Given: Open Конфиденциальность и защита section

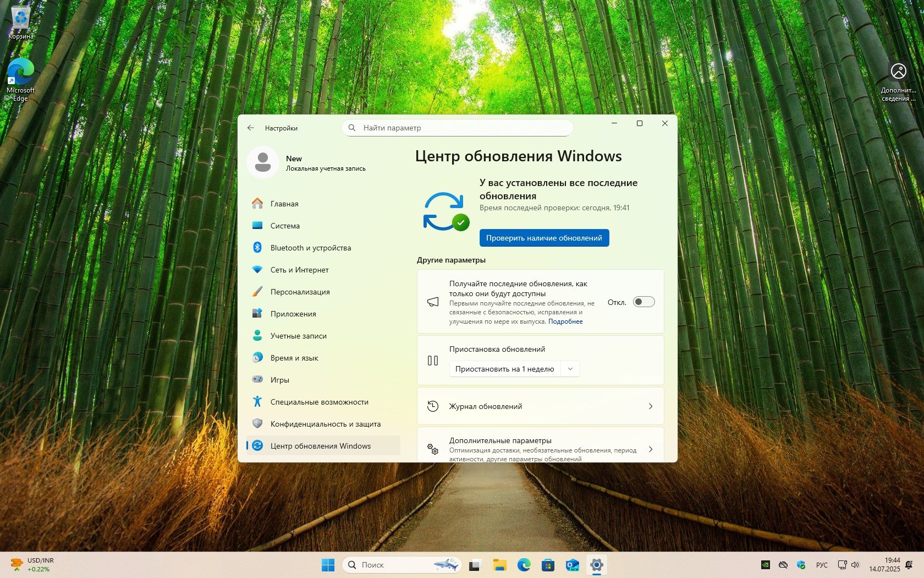Looking at the screenshot, I should pyautogui.click(x=325, y=424).
